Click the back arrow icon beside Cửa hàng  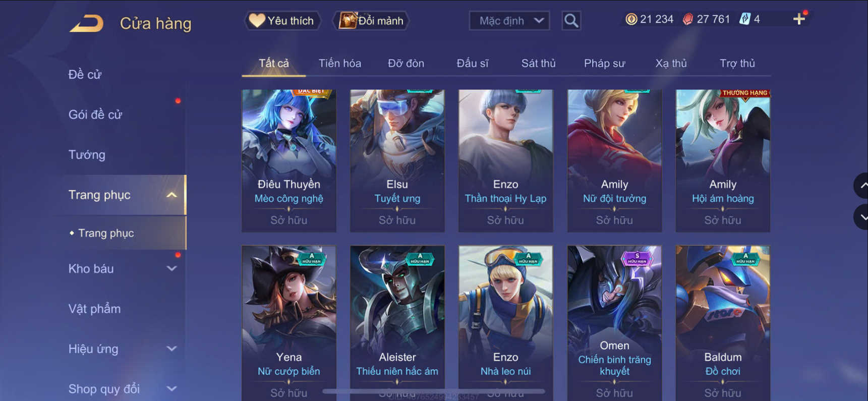86,23
